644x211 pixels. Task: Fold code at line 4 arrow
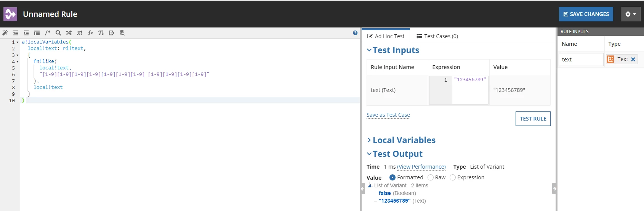(x=18, y=62)
